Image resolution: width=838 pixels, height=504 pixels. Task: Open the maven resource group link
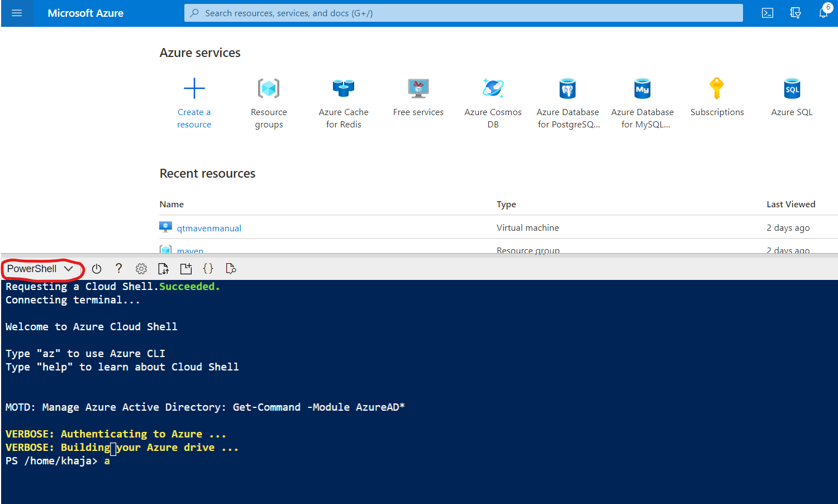pyautogui.click(x=190, y=250)
